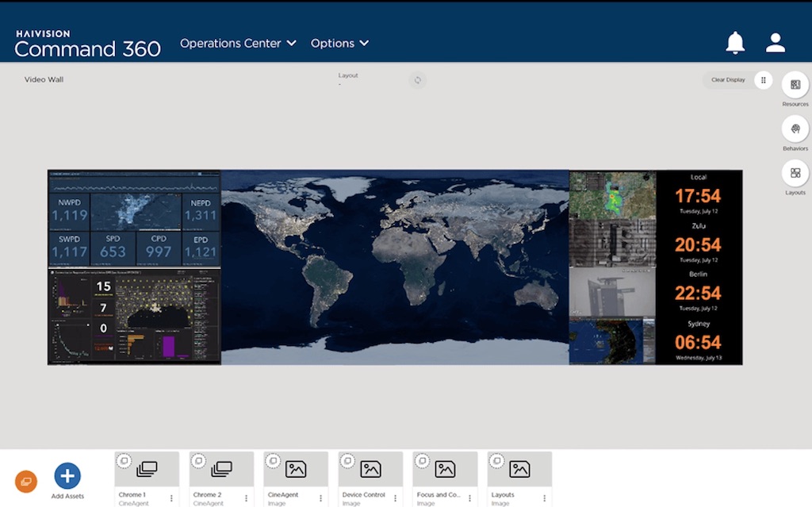Expand the Options dropdown menu

[x=339, y=43]
